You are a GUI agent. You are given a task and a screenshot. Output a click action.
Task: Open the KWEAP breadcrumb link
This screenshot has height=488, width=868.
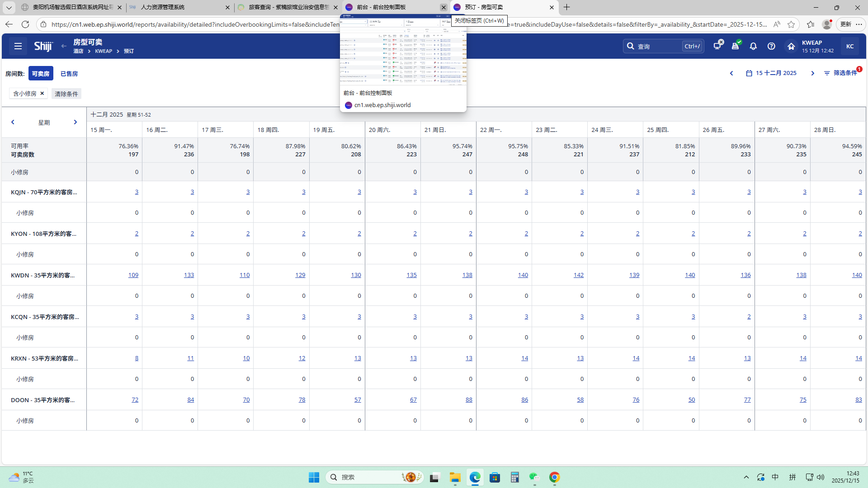point(104,52)
